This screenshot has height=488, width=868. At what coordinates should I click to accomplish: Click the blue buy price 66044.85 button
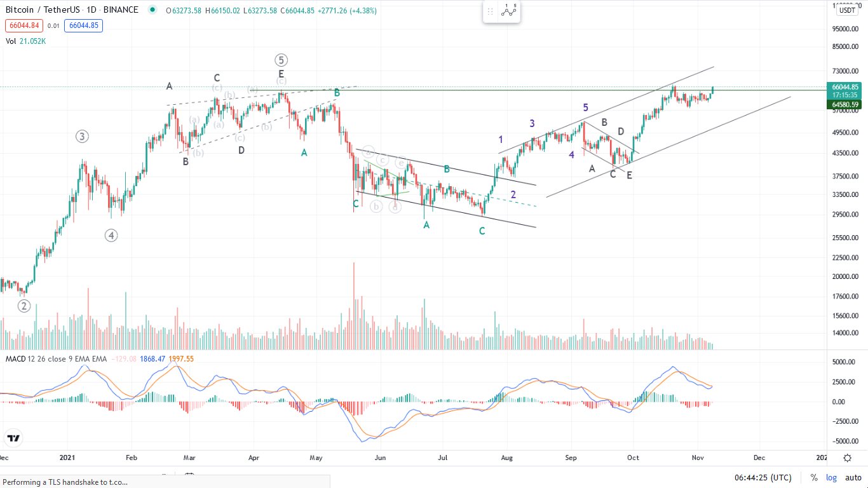[x=83, y=25]
